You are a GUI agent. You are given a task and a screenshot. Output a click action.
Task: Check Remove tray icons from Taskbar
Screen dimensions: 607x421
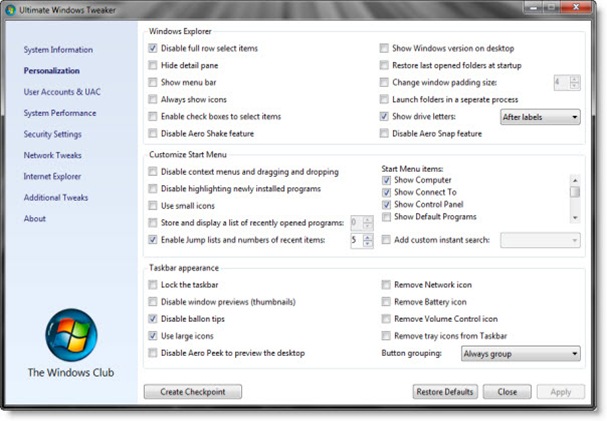(386, 336)
